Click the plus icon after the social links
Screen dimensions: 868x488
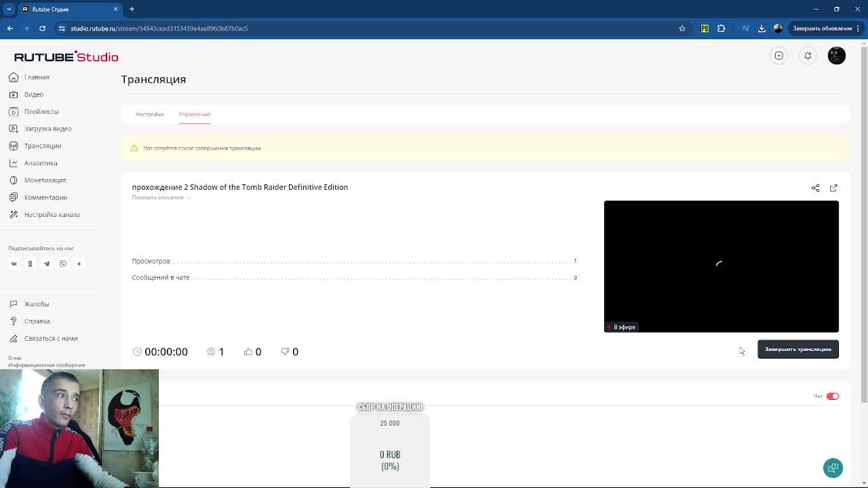tap(79, 264)
